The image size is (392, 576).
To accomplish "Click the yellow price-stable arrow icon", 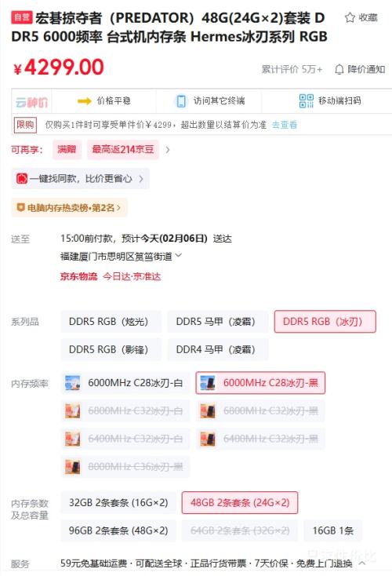I will (85, 100).
